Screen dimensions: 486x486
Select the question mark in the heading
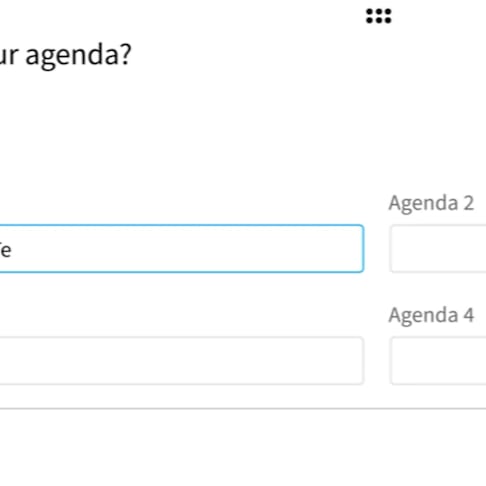click(x=126, y=54)
